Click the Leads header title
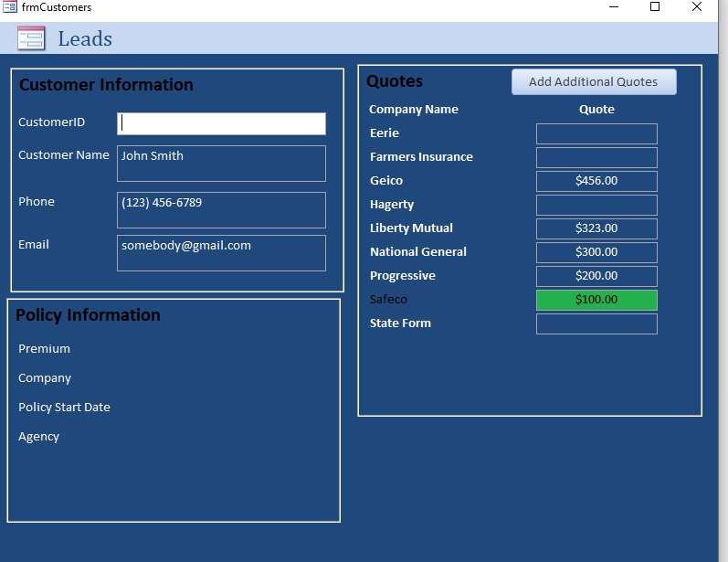The image size is (728, 562). pos(85,38)
